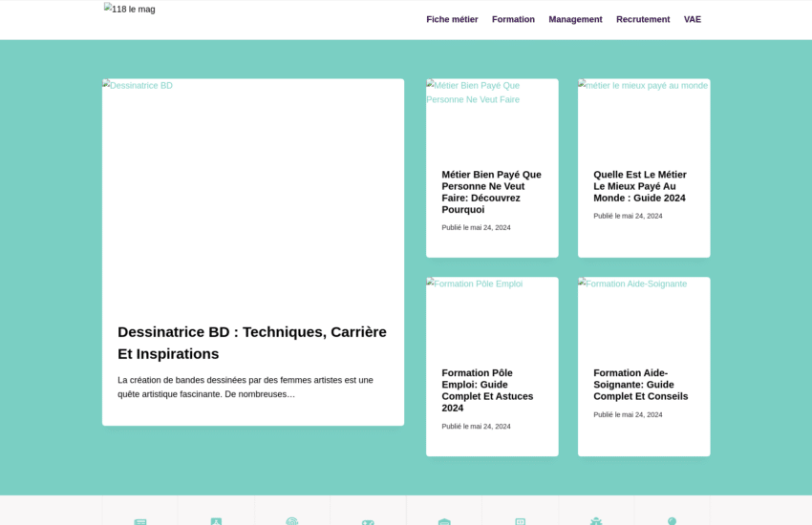Viewport: 812px width, 525px height.
Task: Go to the Management section
Action: [575, 19]
